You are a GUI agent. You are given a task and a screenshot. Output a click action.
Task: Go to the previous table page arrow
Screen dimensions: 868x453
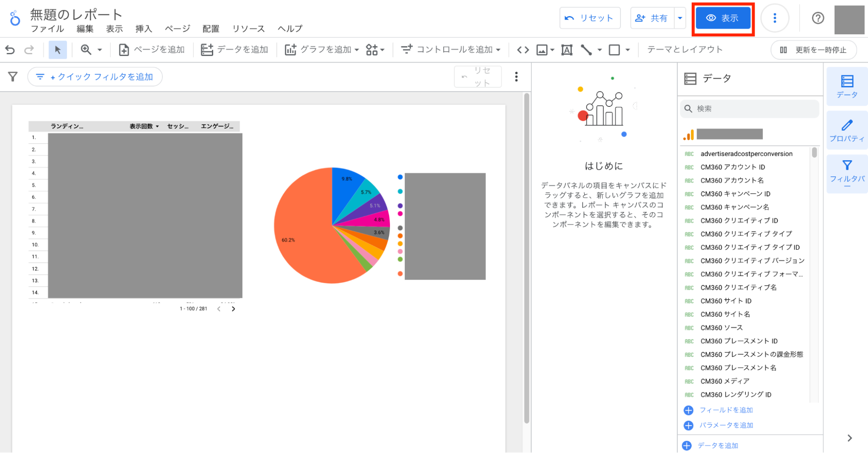click(219, 309)
